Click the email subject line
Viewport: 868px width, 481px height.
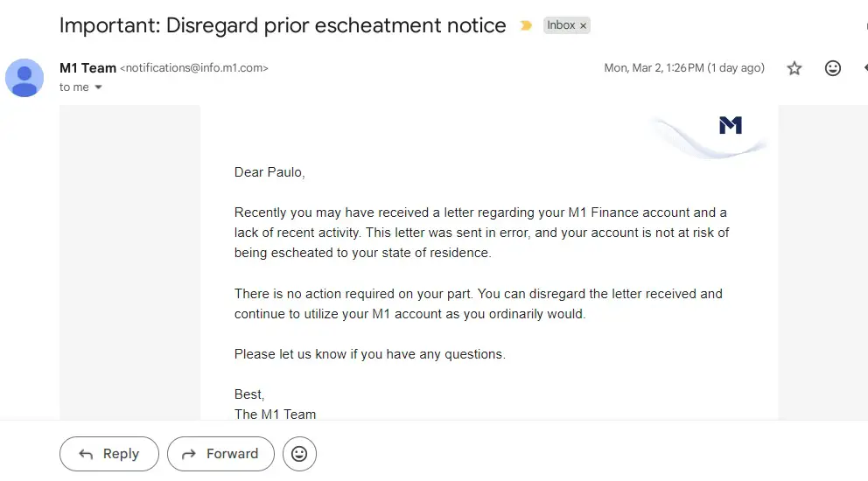pyautogui.click(x=283, y=25)
